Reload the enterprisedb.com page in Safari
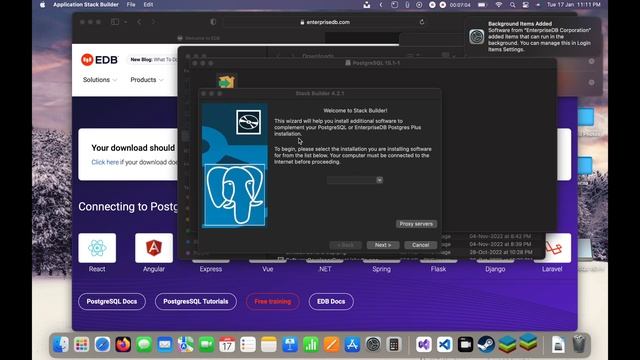Image resolution: width=640 pixels, height=360 pixels. 422,22
